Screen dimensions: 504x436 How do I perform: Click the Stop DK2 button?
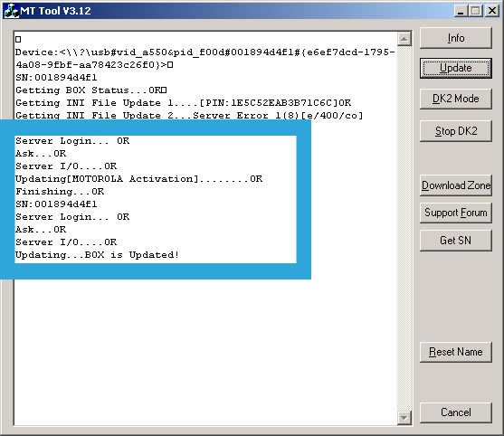pos(456,131)
